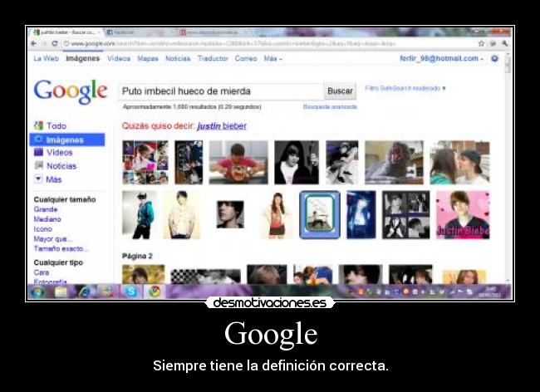Viewport: 540px width, 392px height.
Task: Open the thumbnail of woman in red top
Action: click(277, 215)
